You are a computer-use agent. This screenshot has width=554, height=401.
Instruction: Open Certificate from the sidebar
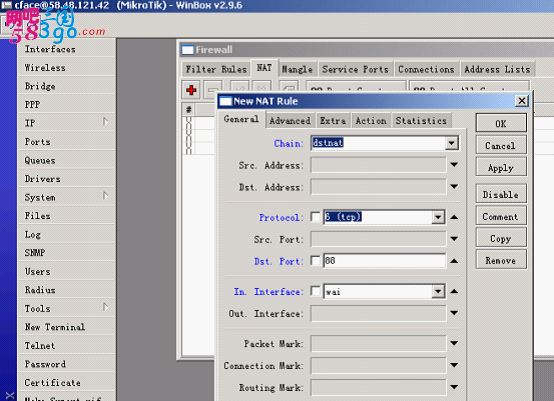pyautogui.click(x=66, y=383)
